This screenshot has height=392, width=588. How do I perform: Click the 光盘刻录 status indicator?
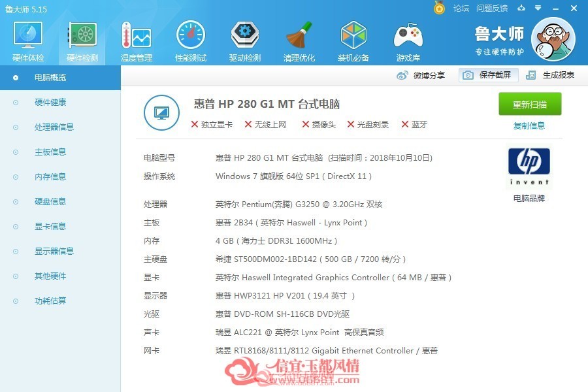tap(368, 125)
